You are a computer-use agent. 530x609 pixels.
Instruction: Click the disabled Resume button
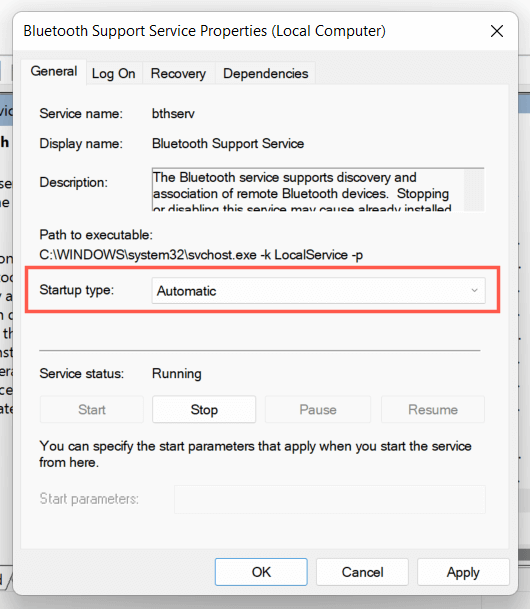[x=433, y=409]
